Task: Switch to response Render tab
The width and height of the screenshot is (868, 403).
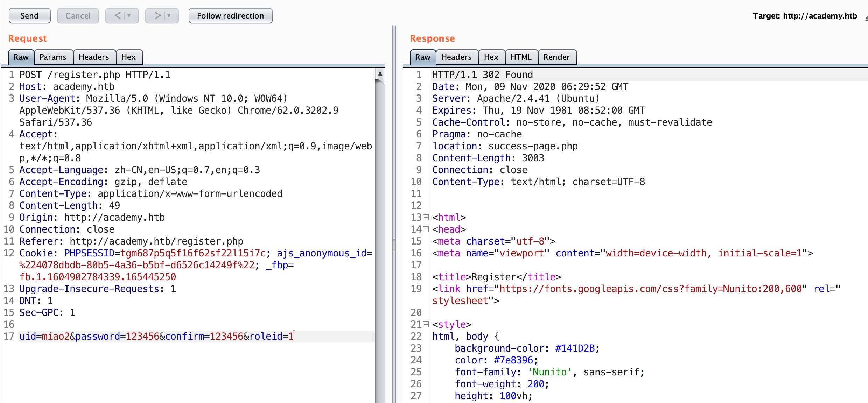Action: click(x=556, y=57)
